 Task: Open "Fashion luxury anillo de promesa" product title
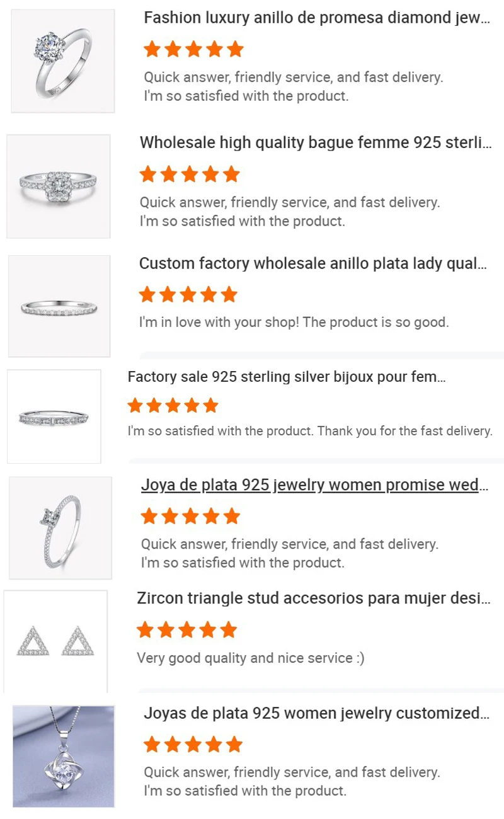coord(316,18)
